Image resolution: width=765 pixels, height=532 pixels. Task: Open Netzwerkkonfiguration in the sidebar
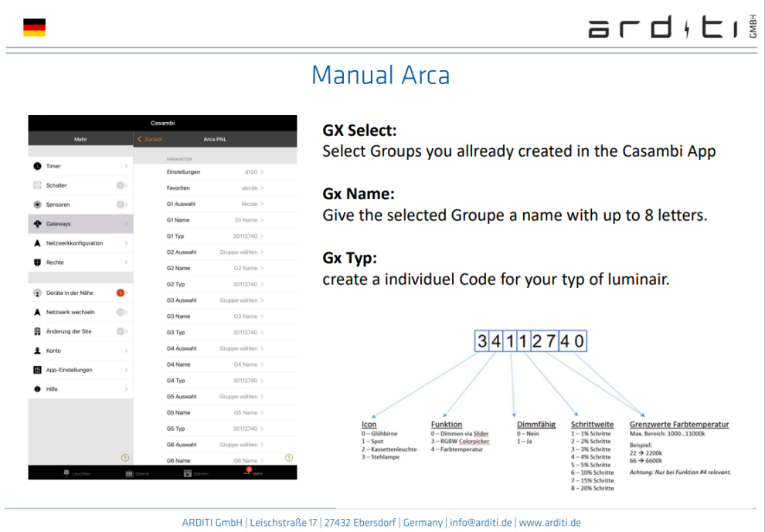point(80,243)
